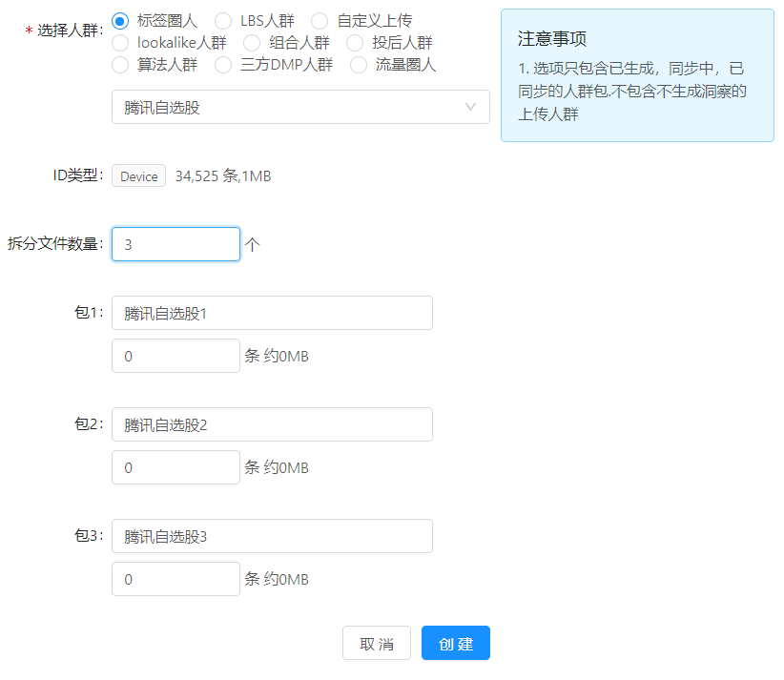Click the 包2 record count field

tap(175, 467)
